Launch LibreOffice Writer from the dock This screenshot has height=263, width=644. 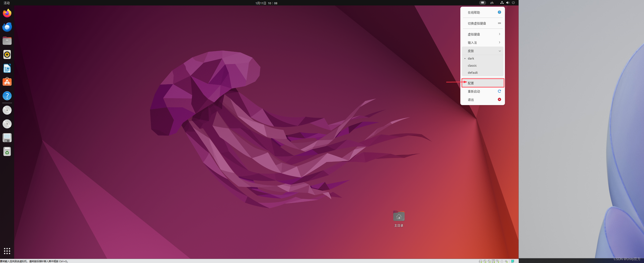[x=7, y=68]
